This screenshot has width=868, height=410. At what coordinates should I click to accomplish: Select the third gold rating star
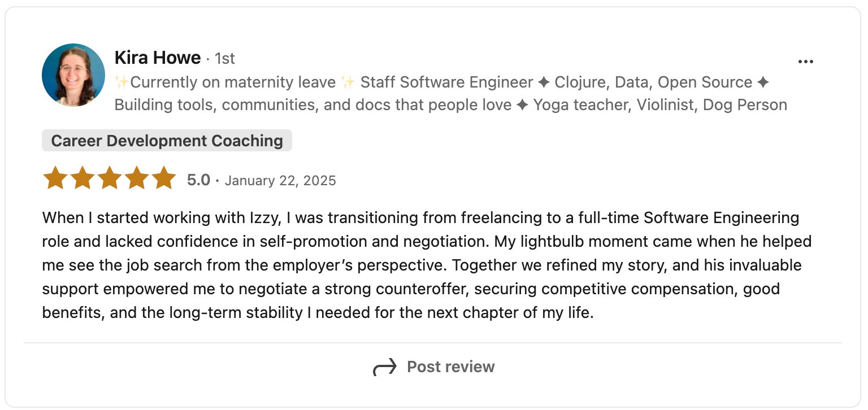point(110,178)
